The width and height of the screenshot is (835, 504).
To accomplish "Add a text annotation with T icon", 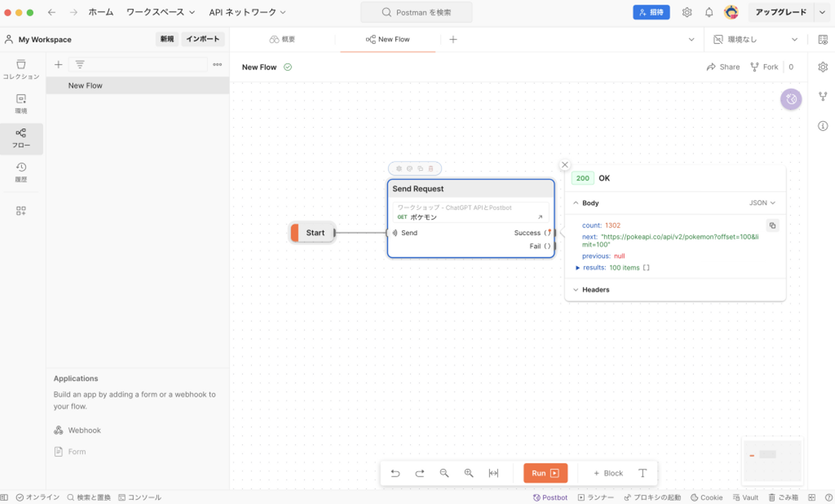I will 642,473.
